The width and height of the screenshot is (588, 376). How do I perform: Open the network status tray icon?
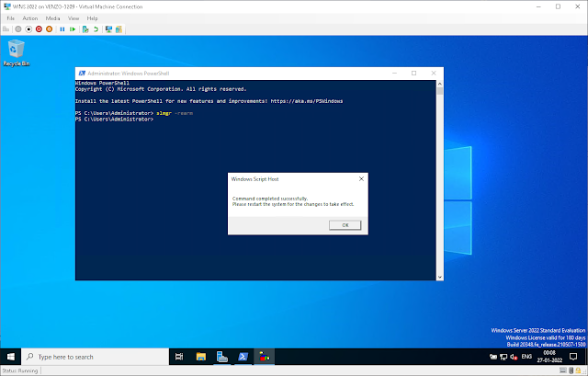(503, 357)
